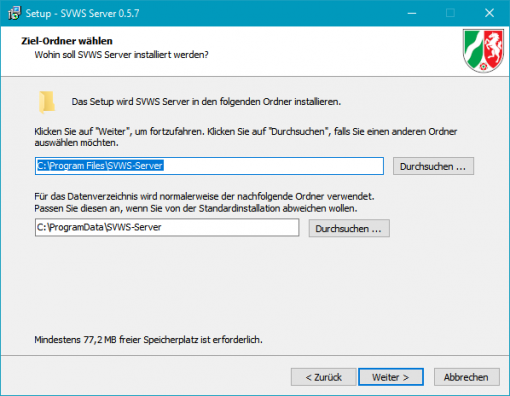Open Durchsuchen beside the Program Files path
510x396 pixels.
433,166
